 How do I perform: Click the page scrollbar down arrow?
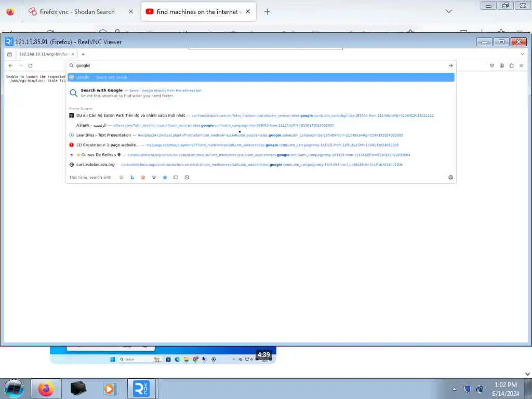click(527, 374)
